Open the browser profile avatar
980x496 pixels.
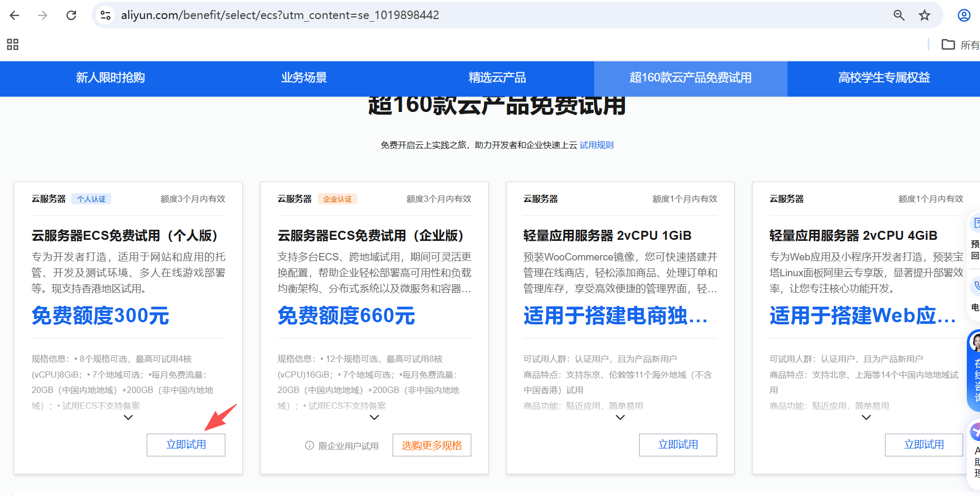click(964, 15)
